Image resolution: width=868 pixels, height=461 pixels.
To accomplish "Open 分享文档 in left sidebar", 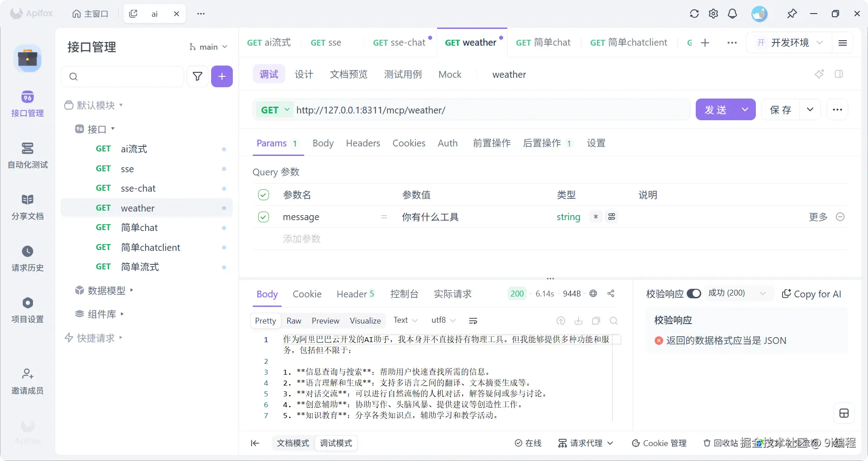I will [x=28, y=207].
